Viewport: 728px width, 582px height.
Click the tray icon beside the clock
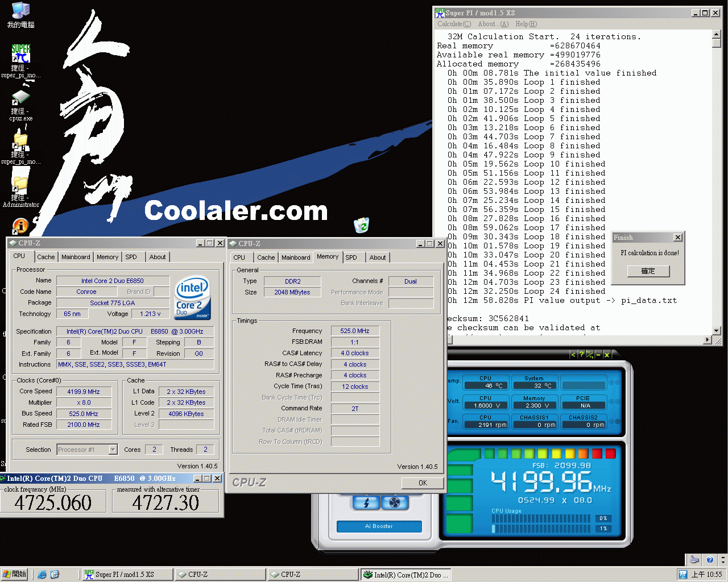click(683, 575)
